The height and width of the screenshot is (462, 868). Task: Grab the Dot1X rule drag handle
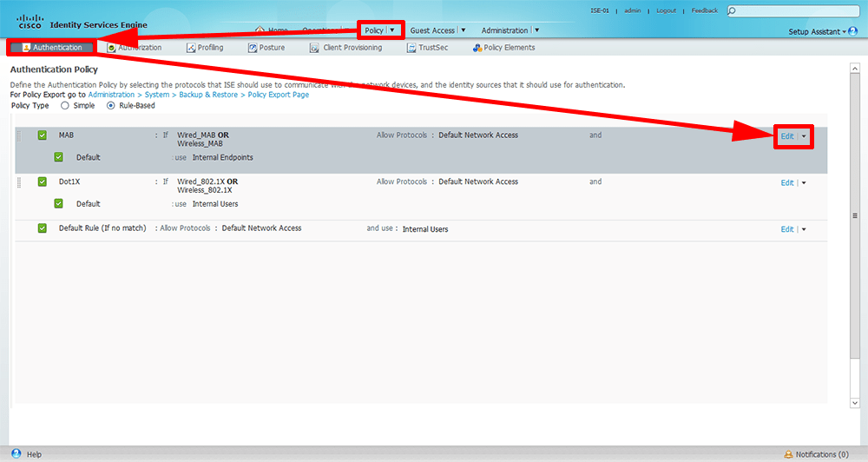(x=19, y=182)
